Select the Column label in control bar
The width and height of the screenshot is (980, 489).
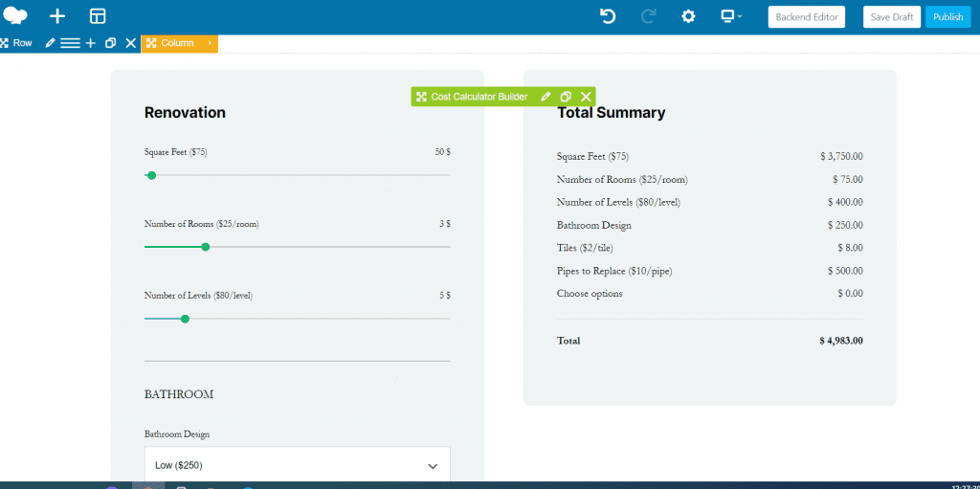tap(177, 43)
